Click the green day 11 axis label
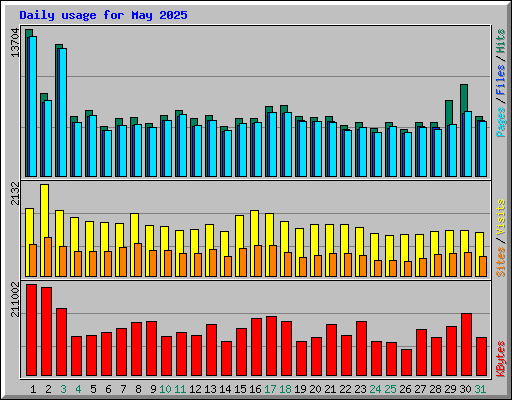 pyautogui.click(x=180, y=389)
